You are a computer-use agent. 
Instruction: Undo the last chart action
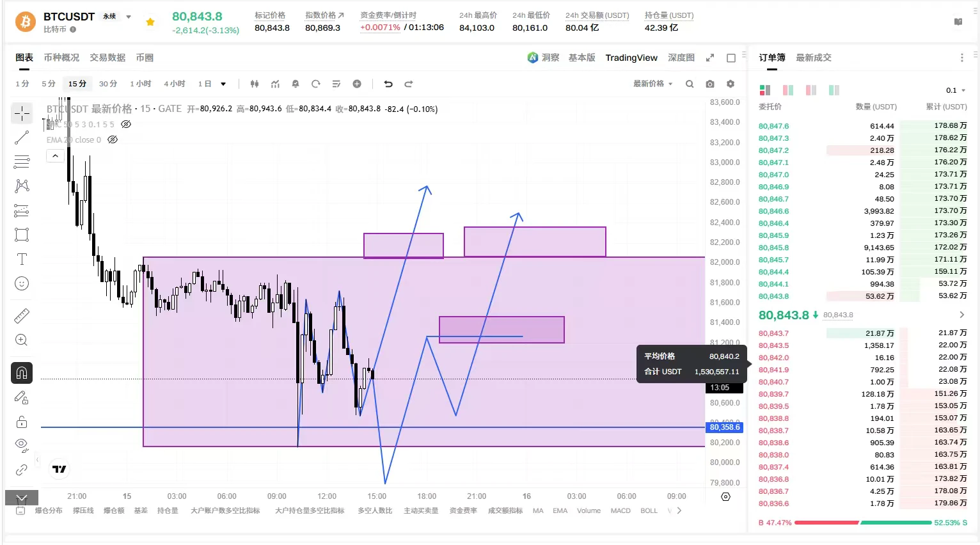pyautogui.click(x=388, y=84)
